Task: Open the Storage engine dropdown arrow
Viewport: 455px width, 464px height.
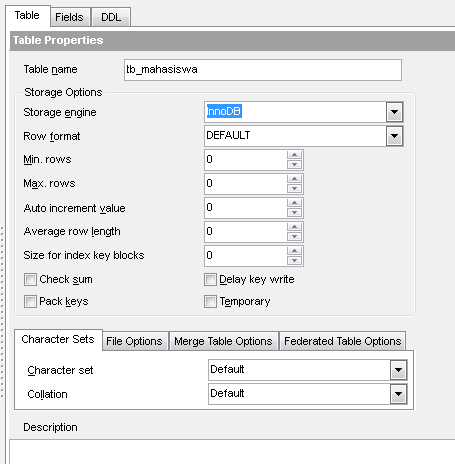Action: (x=394, y=112)
